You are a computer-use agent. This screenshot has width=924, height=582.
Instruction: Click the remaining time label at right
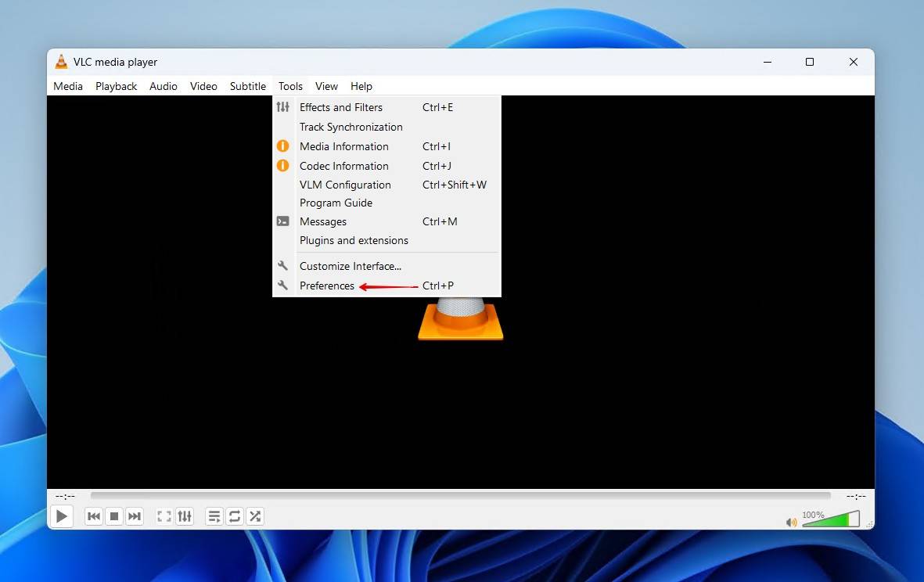tap(856, 496)
